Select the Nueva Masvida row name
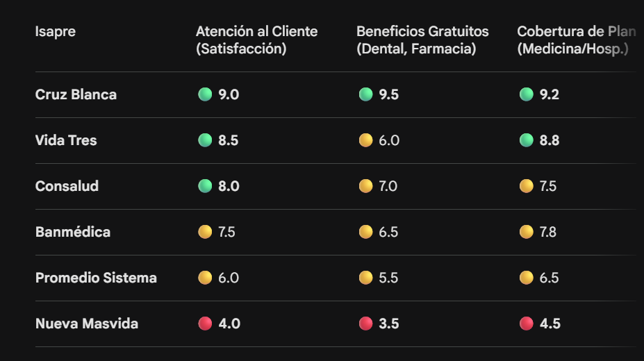644x361 pixels. (87, 324)
